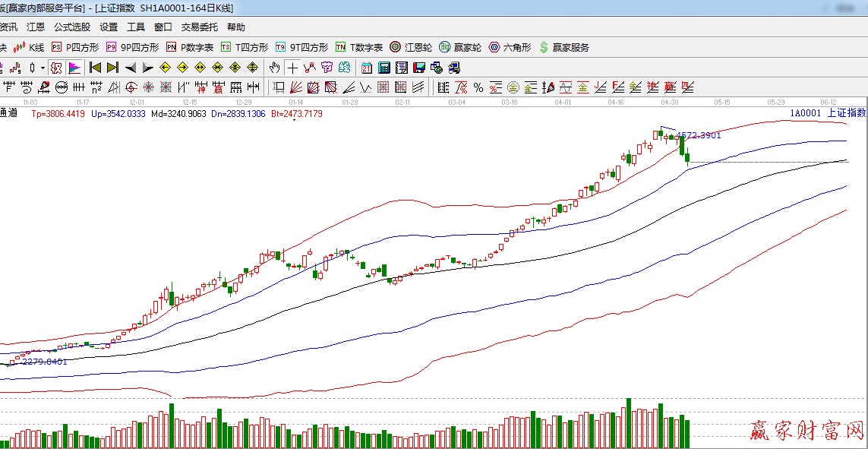The image size is (868, 449).
Task: Expand the candlestick type dropdown arrow
Action: tap(43, 68)
